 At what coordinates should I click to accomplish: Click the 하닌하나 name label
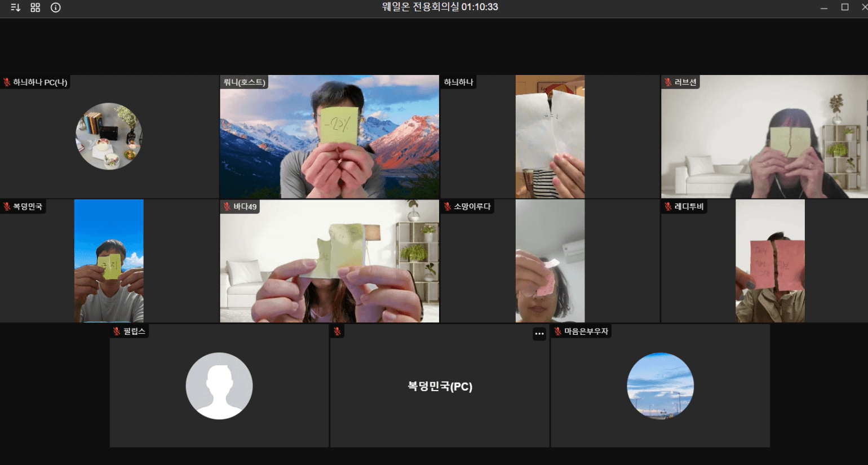pyautogui.click(x=458, y=82)
